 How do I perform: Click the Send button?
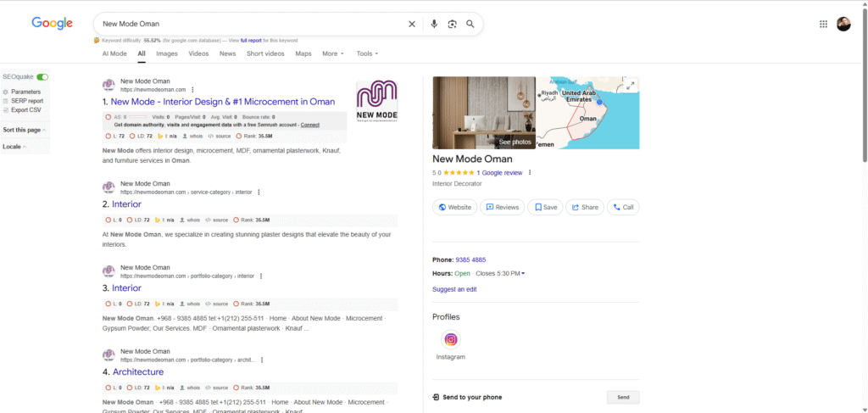[623, 398]
